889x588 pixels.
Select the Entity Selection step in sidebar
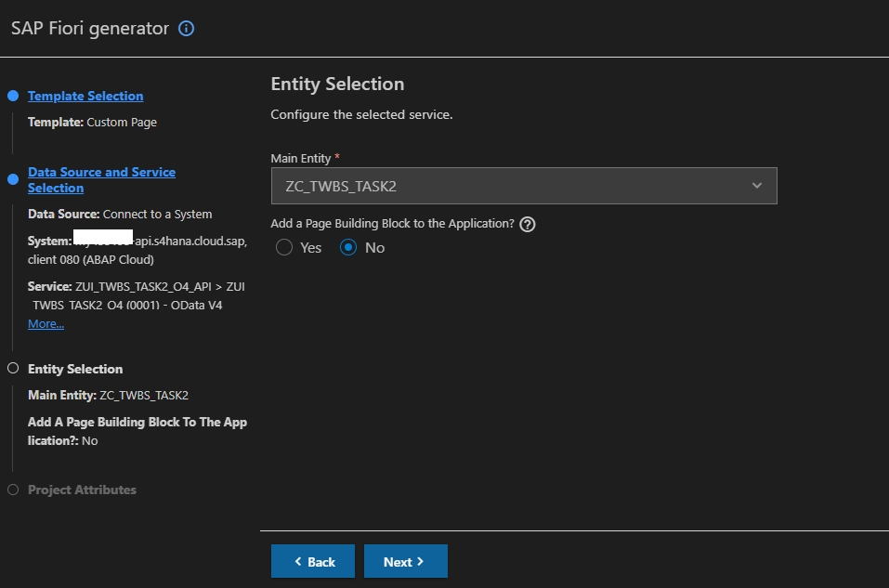(75, 369)
